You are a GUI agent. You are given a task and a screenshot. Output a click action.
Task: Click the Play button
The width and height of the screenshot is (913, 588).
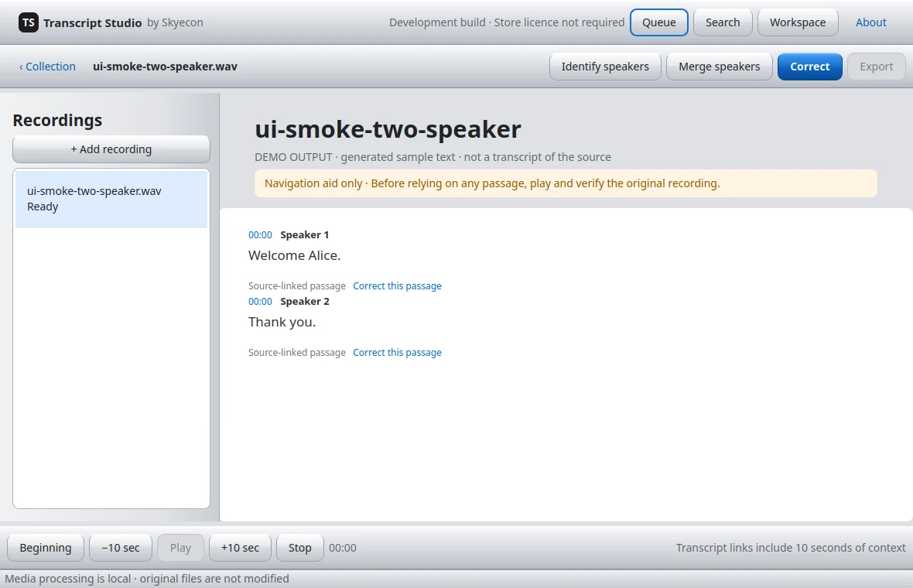(x=180, y=548)
